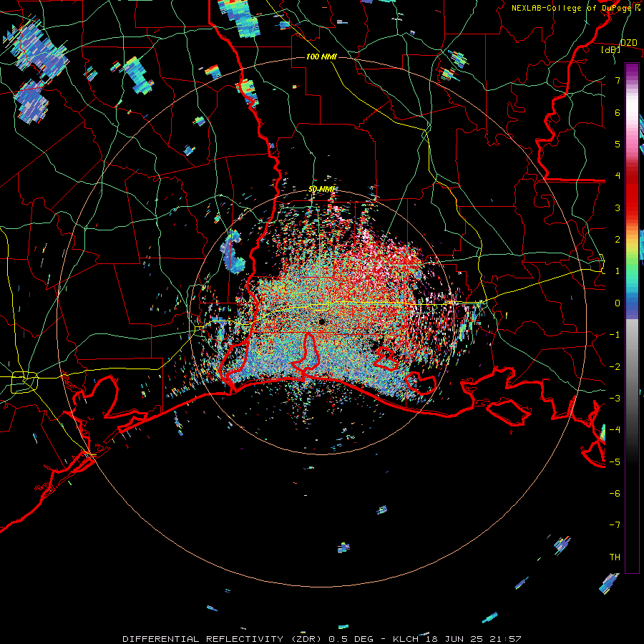Click the 7 value on color scale
This screenshot has width=644, height=644.
(x=618, y=80)
